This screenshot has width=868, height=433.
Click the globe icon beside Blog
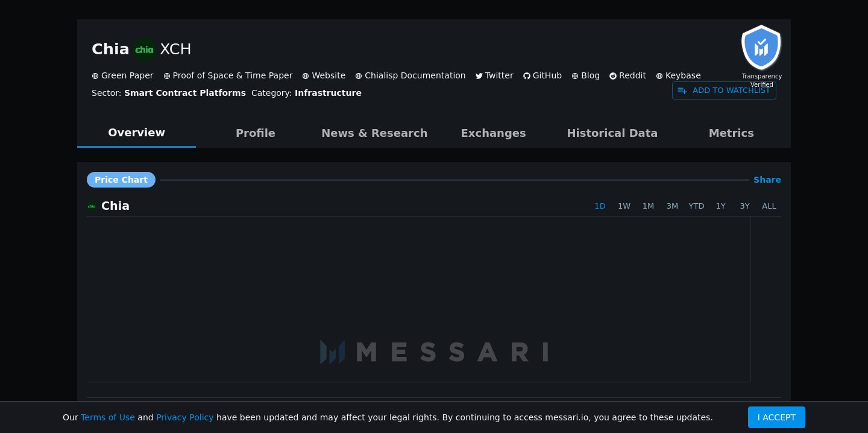(575, 76)
